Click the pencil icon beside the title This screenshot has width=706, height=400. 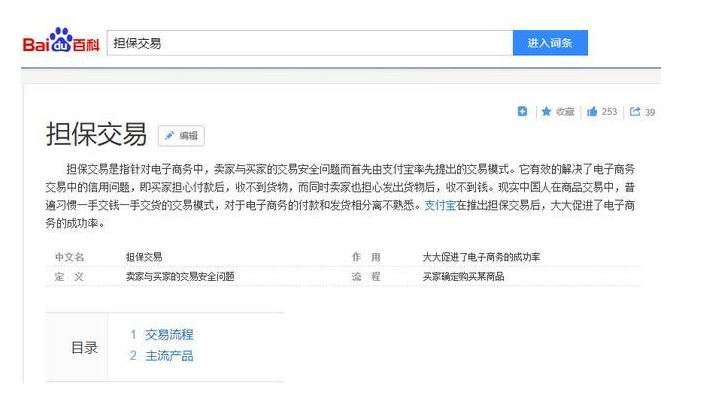pyautogui.click(x=169, y=136)
